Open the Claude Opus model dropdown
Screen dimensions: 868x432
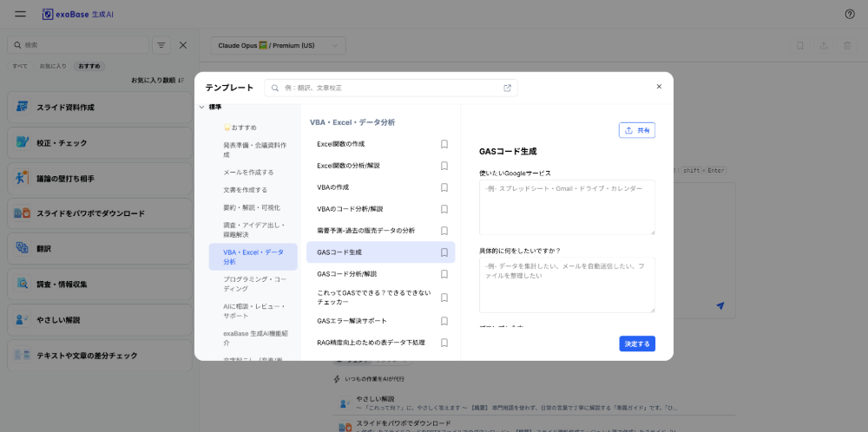[278, 45]
